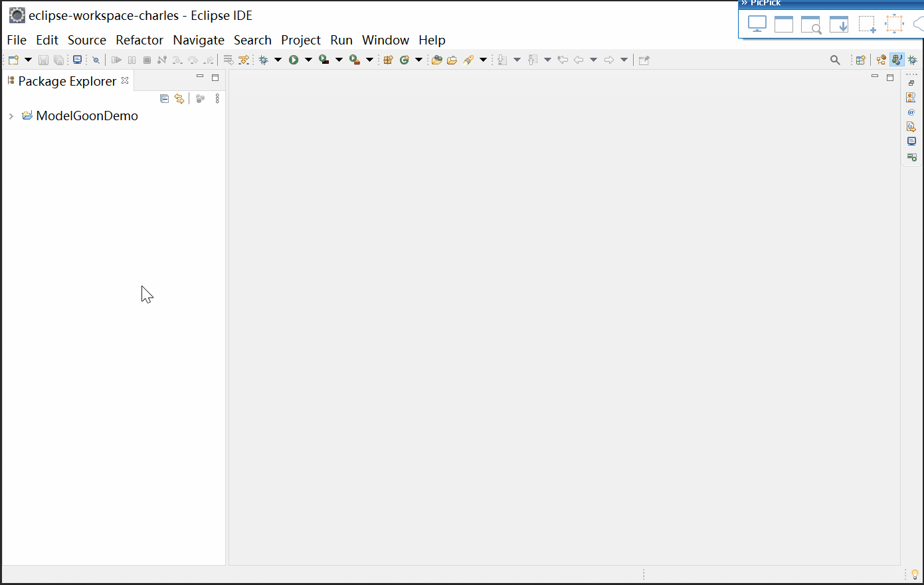
Task: Open a Terminal from the toolbar
Action: 77,60
